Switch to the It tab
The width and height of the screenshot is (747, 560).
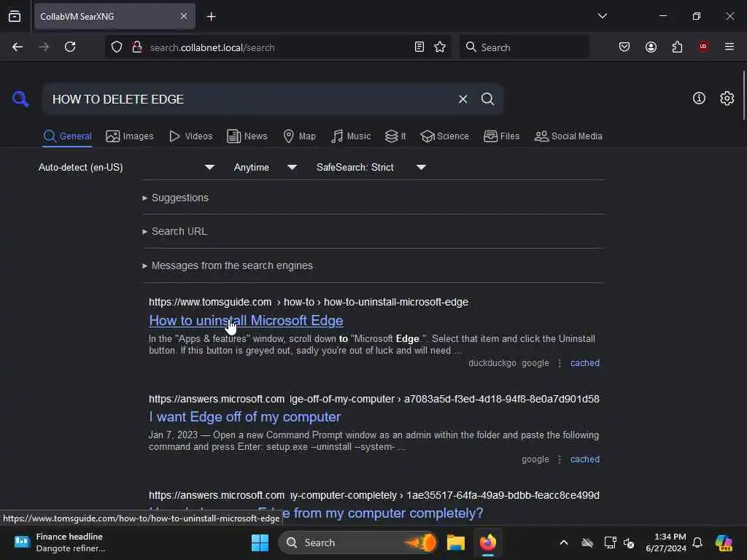(395, 136)
